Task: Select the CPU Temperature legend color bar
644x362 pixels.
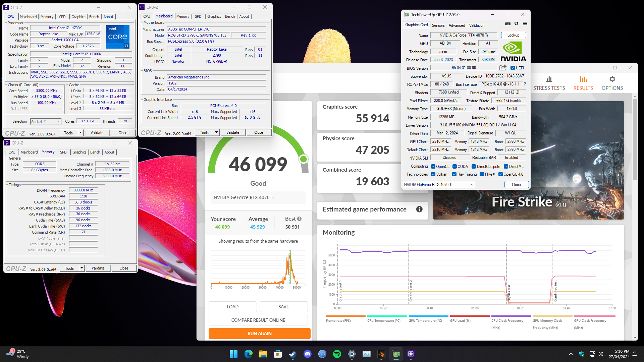Action: 387,316
